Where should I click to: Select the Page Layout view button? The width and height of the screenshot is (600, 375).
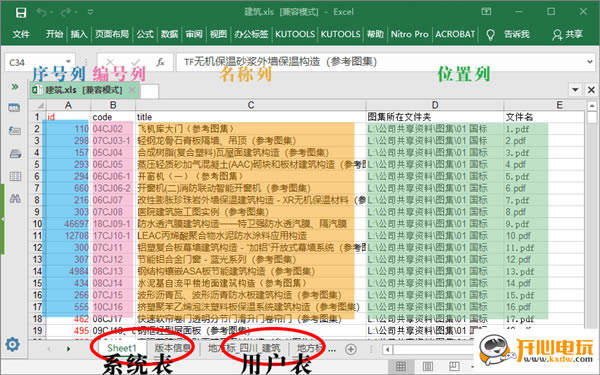click(x=427, y=366)
